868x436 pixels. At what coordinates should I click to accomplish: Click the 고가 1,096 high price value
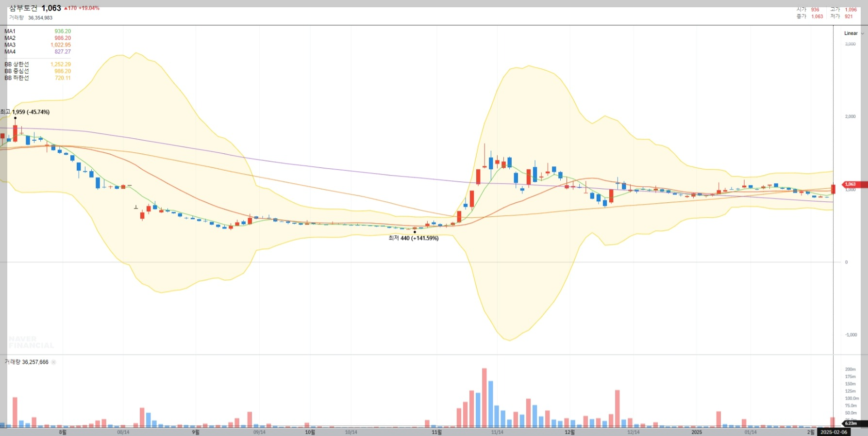(x=851, y=10)
